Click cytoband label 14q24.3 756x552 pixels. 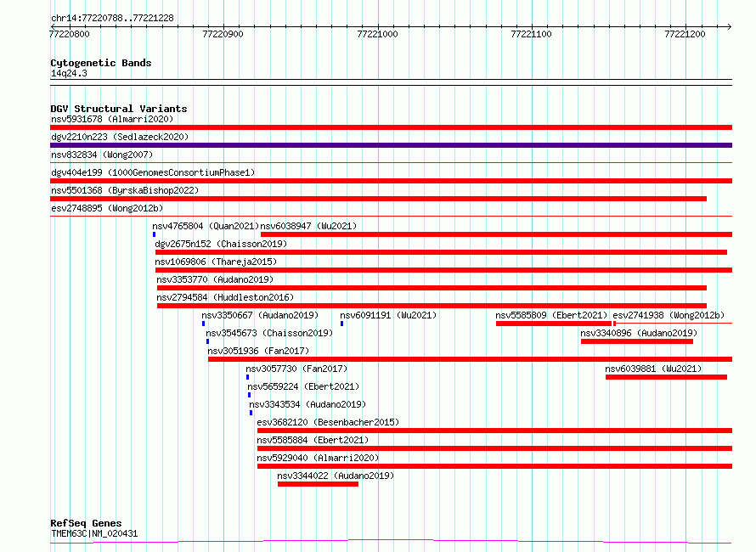69,73
